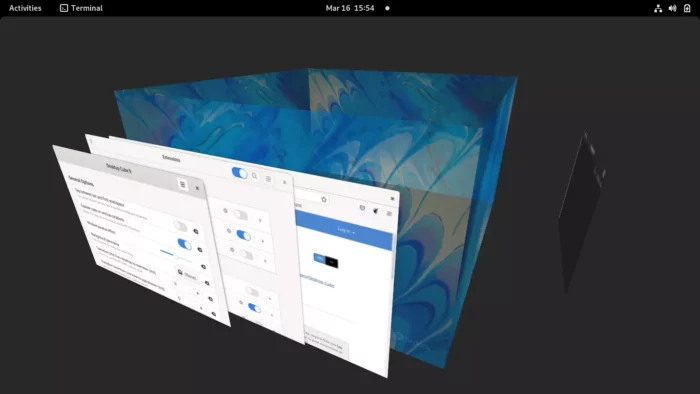Image resolution: width=700 pixels, height=394 pixels.
Task: Click the search icon in Extensions header
Action: [254, 176]
